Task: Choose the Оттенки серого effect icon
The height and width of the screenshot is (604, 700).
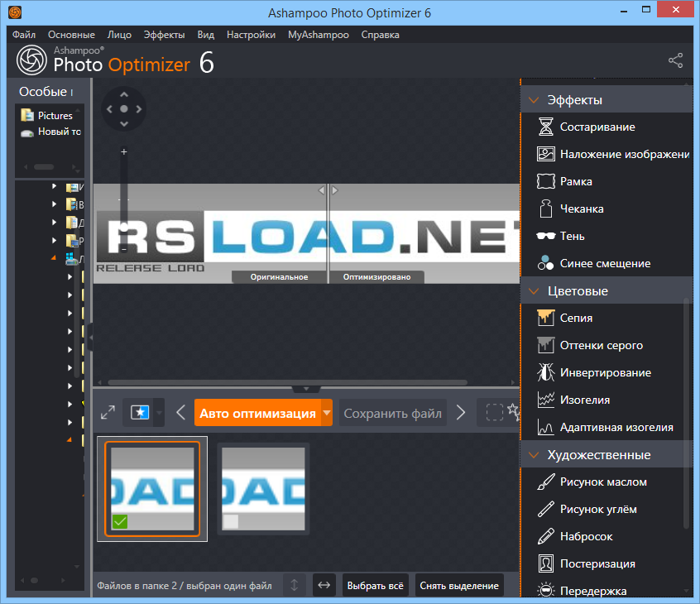Action: point(545,345)
